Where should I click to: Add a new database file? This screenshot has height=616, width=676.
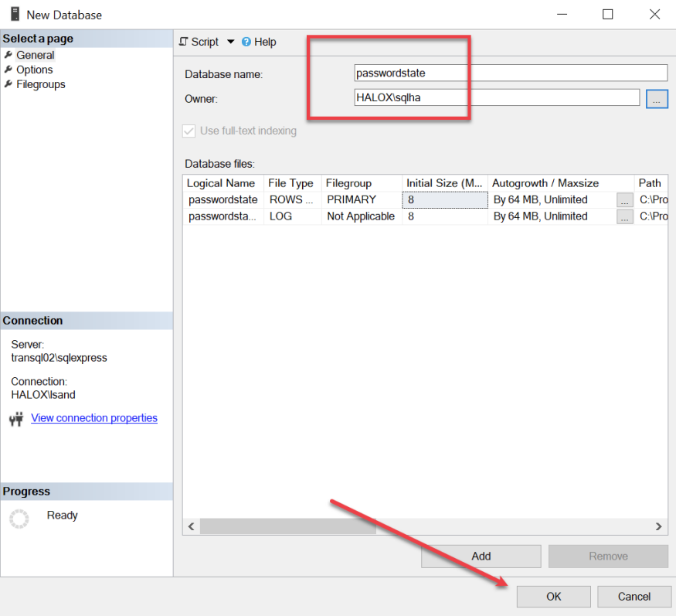tap(481, 556)
